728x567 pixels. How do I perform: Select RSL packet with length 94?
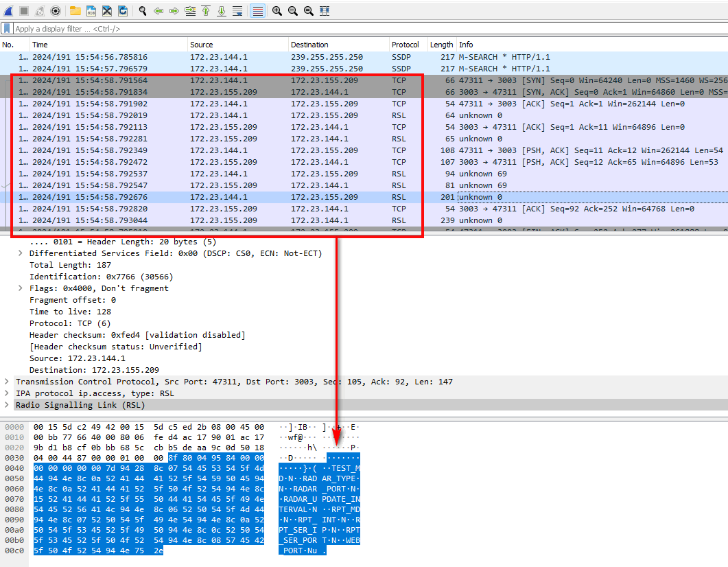click(364, 174)
